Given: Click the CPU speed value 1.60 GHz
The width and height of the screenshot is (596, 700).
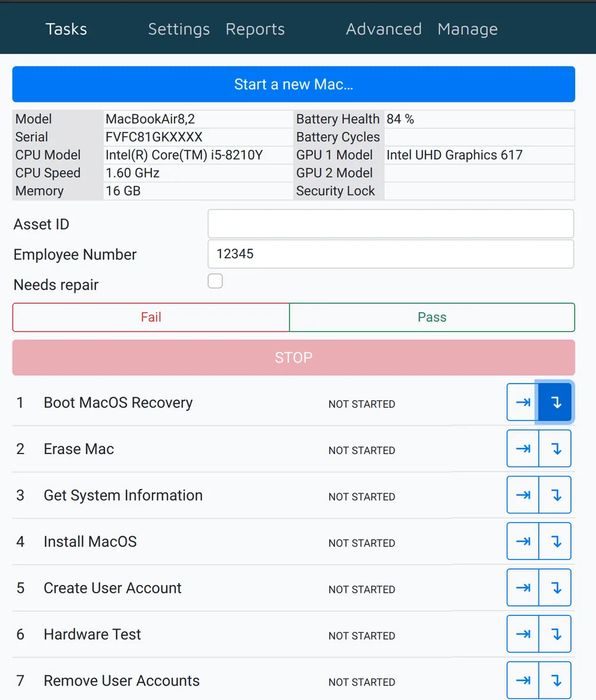Looking at the screenshot, I should (x=132, y=173).
